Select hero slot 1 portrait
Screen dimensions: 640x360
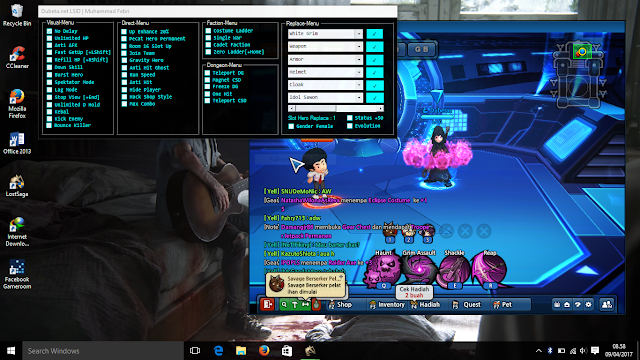click(390, 234)
